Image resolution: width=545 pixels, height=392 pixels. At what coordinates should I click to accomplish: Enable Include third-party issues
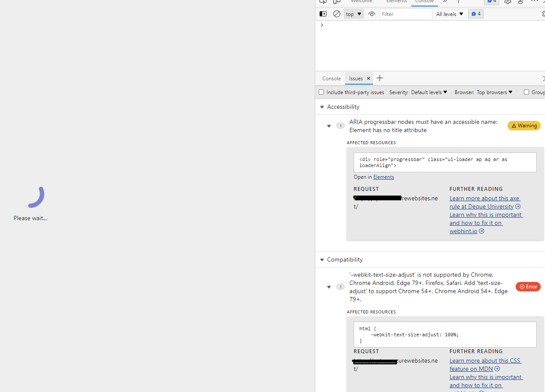pos(321,92)
